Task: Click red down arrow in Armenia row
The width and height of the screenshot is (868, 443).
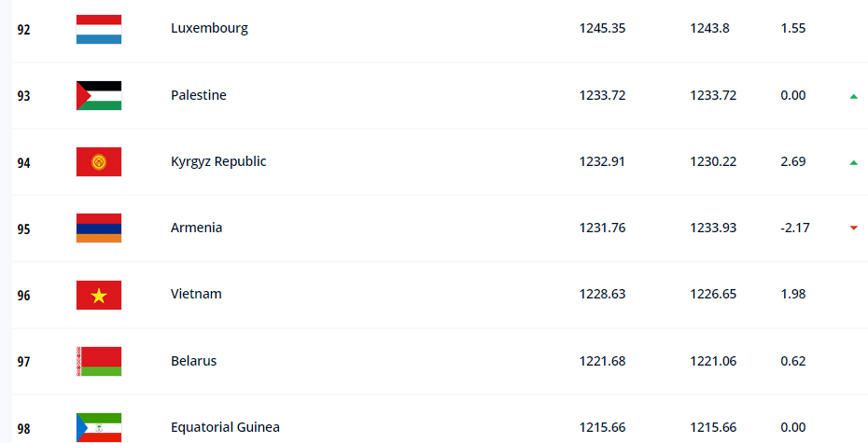Action: click(853, 228)
